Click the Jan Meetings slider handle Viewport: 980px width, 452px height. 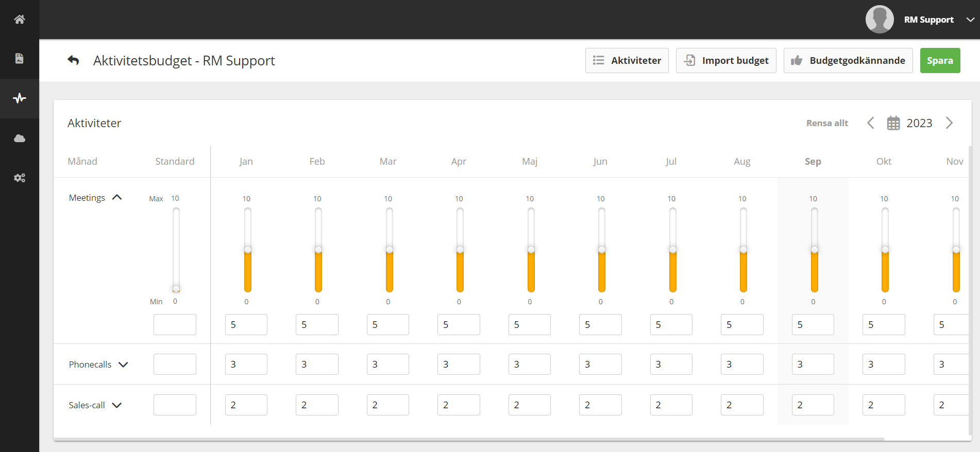pyautogui.click(x=248, y=250)
